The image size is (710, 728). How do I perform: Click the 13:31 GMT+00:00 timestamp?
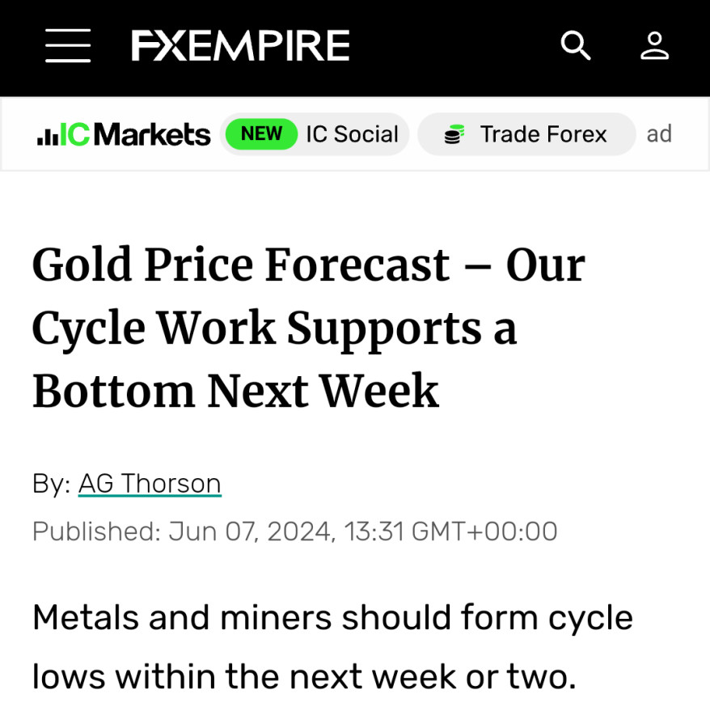[450, 531]
